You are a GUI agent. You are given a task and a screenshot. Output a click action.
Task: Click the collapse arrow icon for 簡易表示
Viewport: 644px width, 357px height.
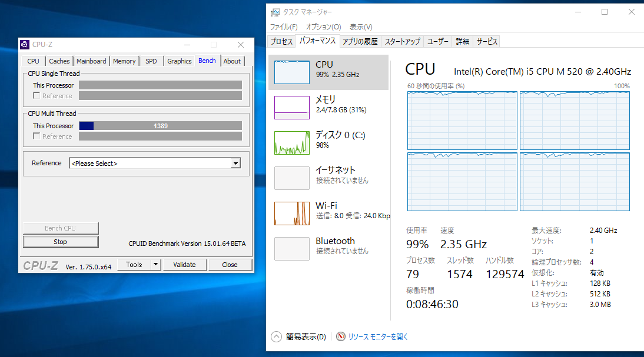(277, 337)
